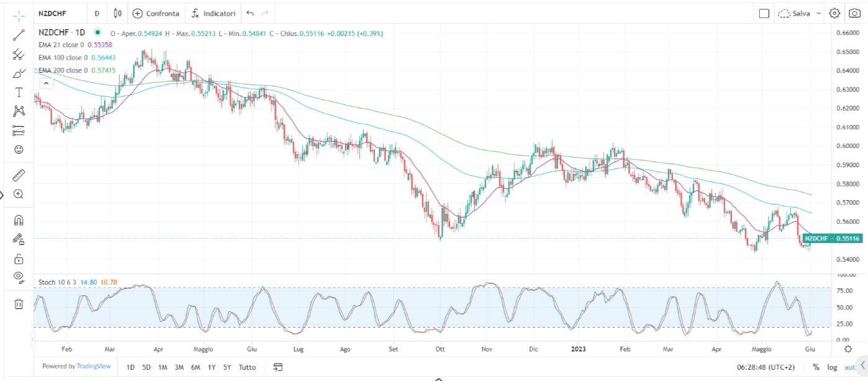Activate the zoom in tool

click(19, 194)
